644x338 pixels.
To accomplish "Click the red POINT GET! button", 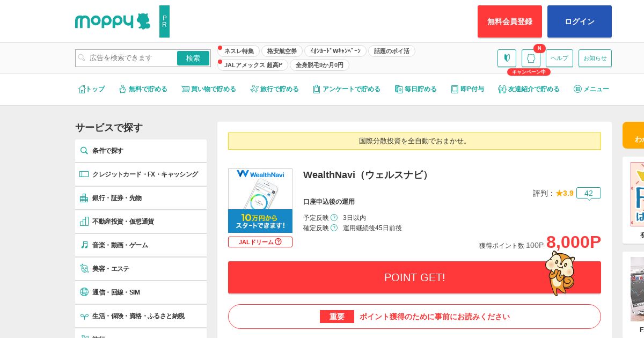I will click(x=414, y=277).
